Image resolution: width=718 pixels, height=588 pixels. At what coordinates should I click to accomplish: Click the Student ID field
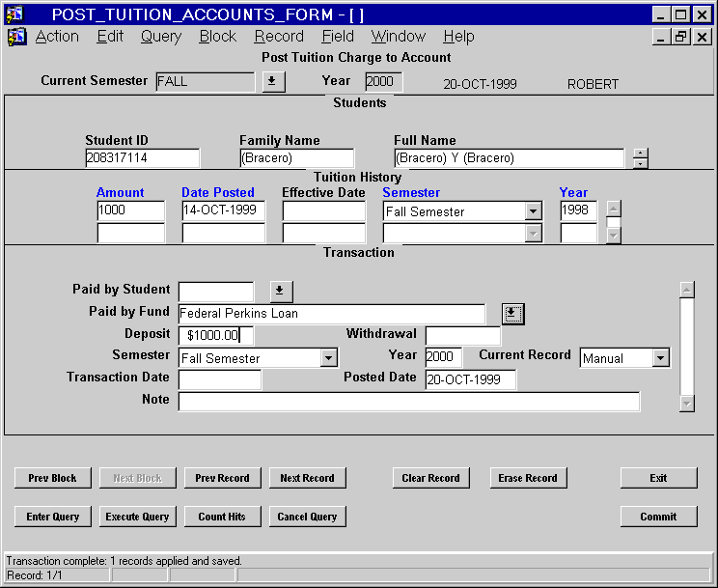[143, 158]
